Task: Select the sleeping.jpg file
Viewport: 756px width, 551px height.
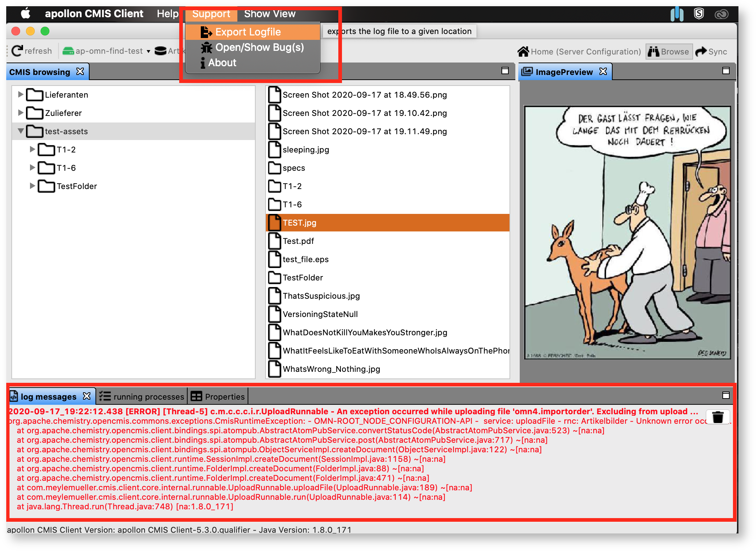Action: pyautogui.click(x=305, y=150)
